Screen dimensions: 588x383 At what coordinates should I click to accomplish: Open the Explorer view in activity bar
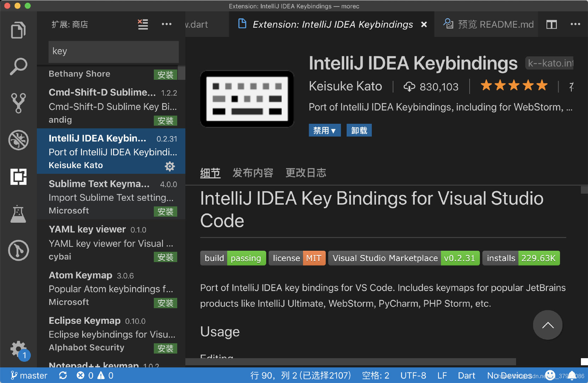18,30
